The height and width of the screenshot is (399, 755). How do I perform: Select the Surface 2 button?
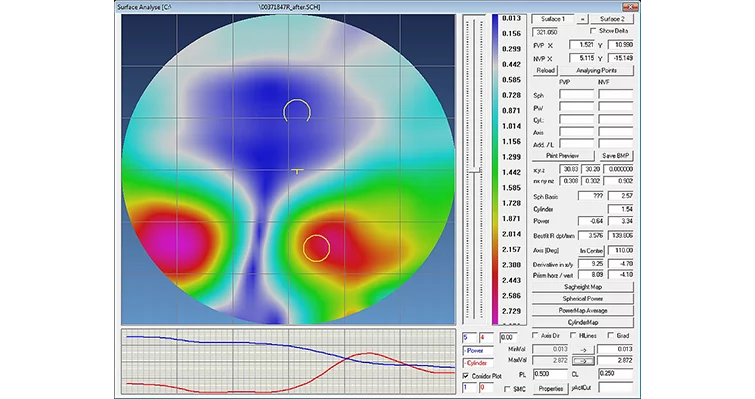(x=612, y=19)
